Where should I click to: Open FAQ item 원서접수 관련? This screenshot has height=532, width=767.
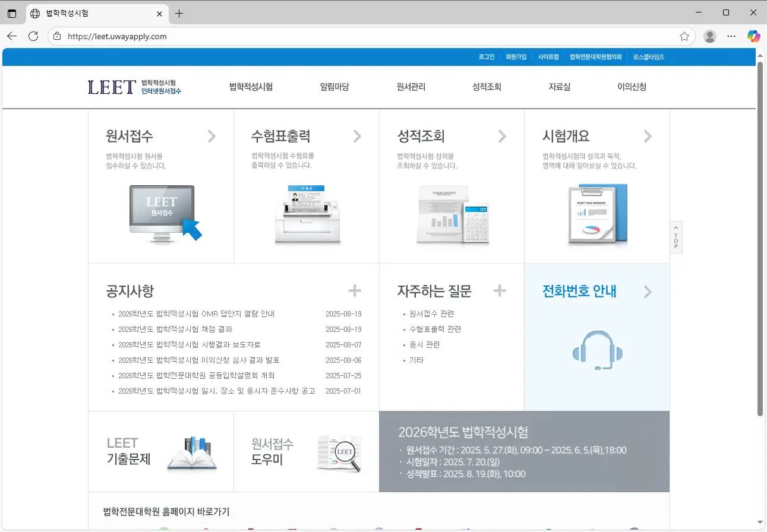[431, 313]
